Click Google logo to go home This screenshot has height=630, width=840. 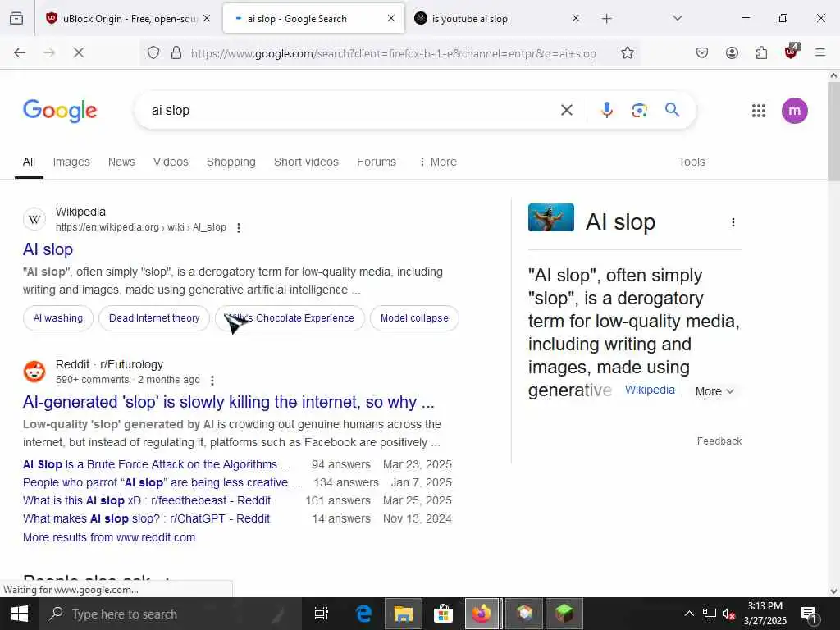coord(60,111)
